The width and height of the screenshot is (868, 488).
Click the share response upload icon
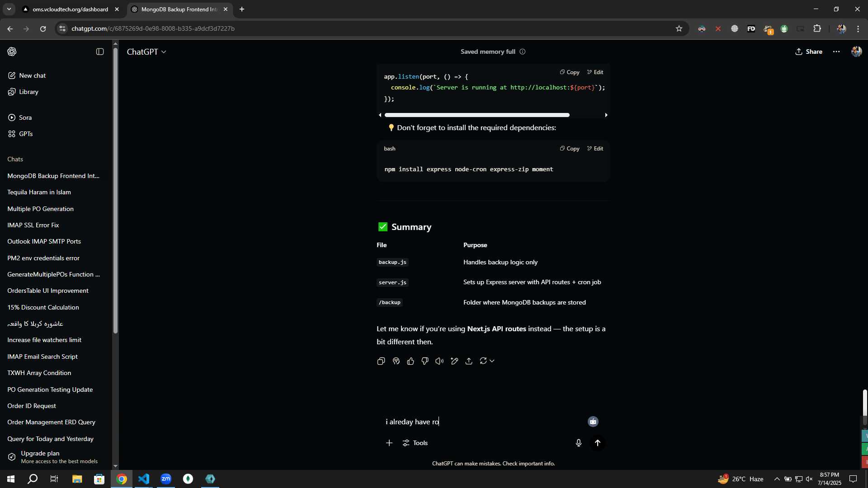coord(469,361)
